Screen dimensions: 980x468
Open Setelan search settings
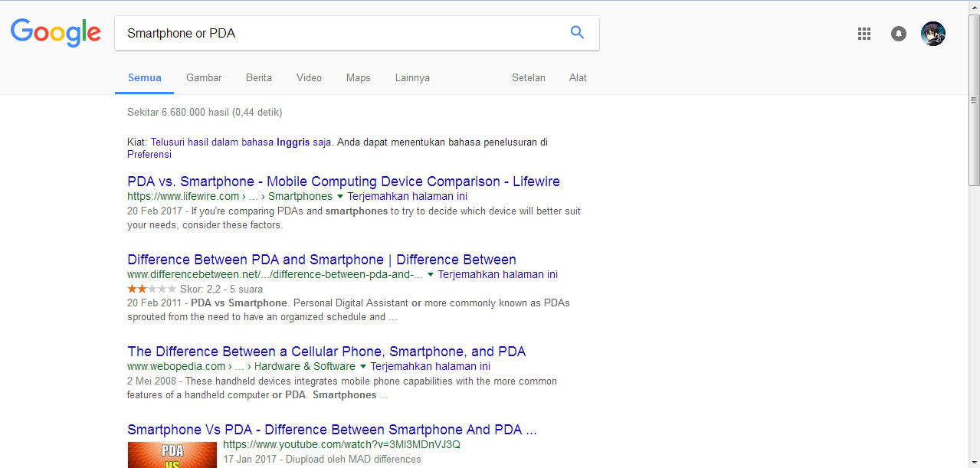click(529, 77)
